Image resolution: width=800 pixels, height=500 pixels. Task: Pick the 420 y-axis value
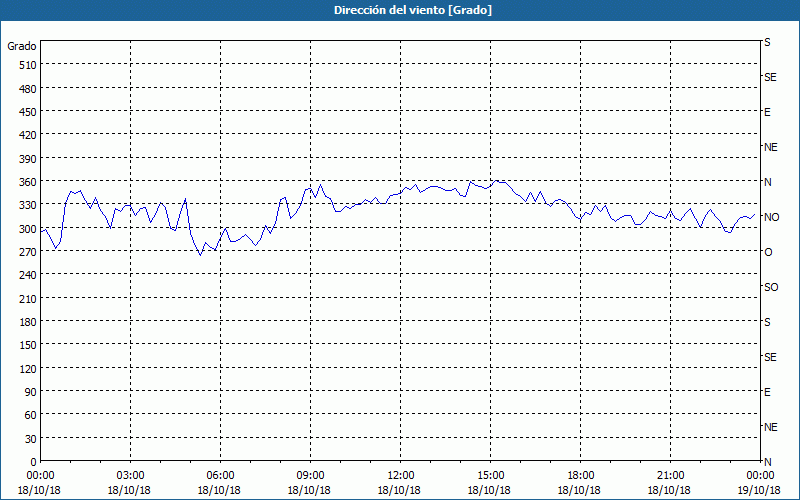click(28, 135)
